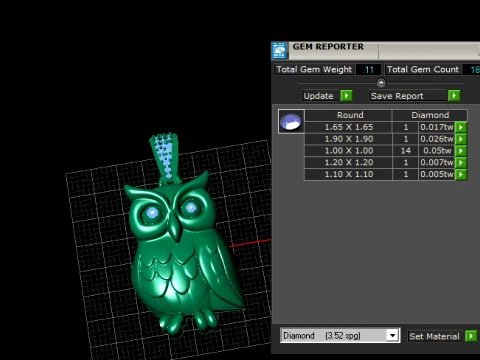Click green arrow on the 1.00 X 1.00 row

pos(461,151)
